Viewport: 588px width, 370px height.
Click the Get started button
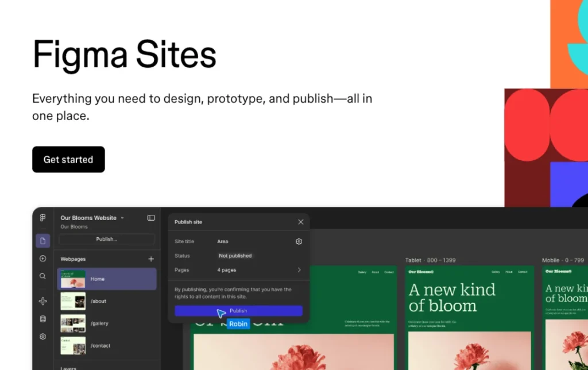pos(68,159)
